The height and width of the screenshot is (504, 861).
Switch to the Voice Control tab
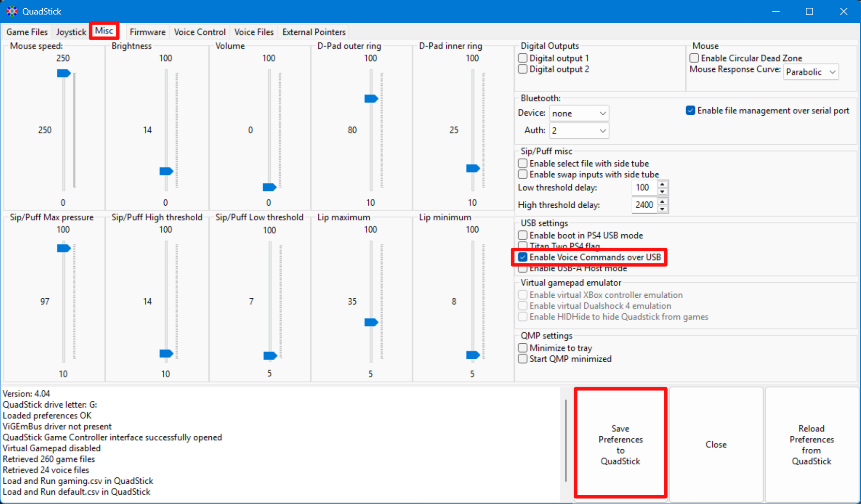[200, 32]
